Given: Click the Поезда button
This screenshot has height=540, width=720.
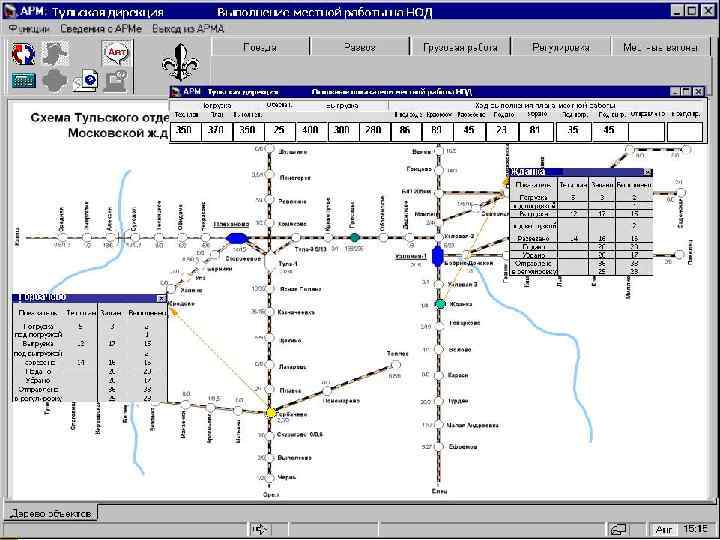Looking at the screenshot, I should [260, 47].
